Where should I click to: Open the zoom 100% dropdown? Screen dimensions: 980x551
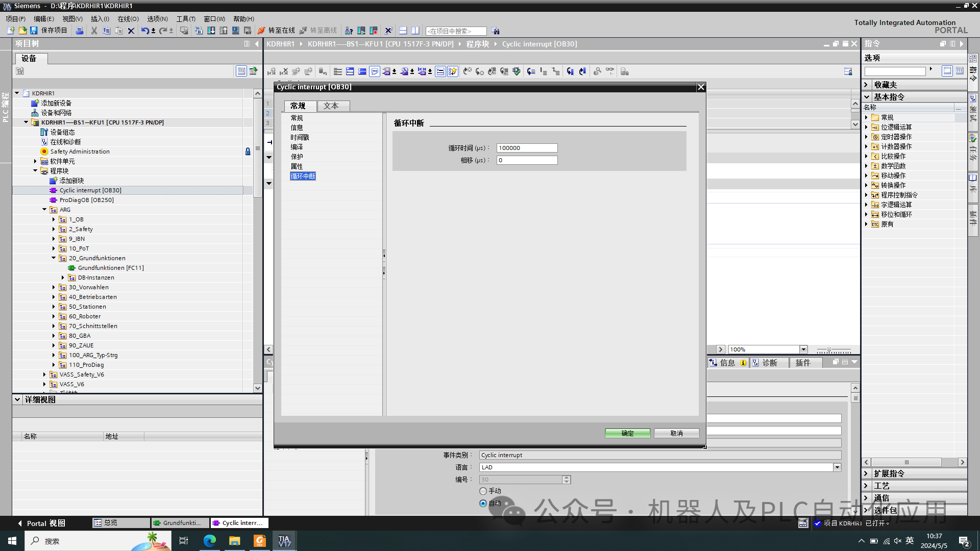click(803, 349)
